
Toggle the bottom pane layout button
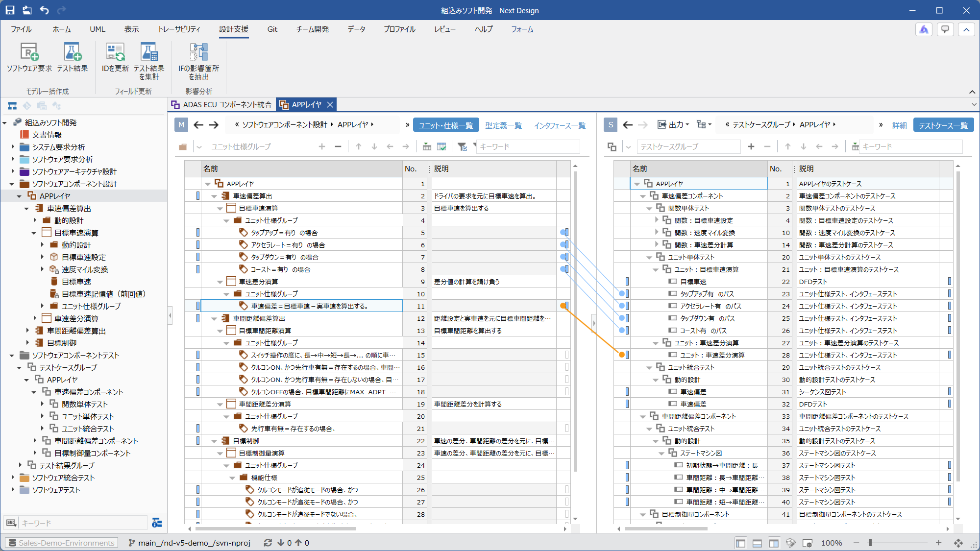(x=757, y=543)
